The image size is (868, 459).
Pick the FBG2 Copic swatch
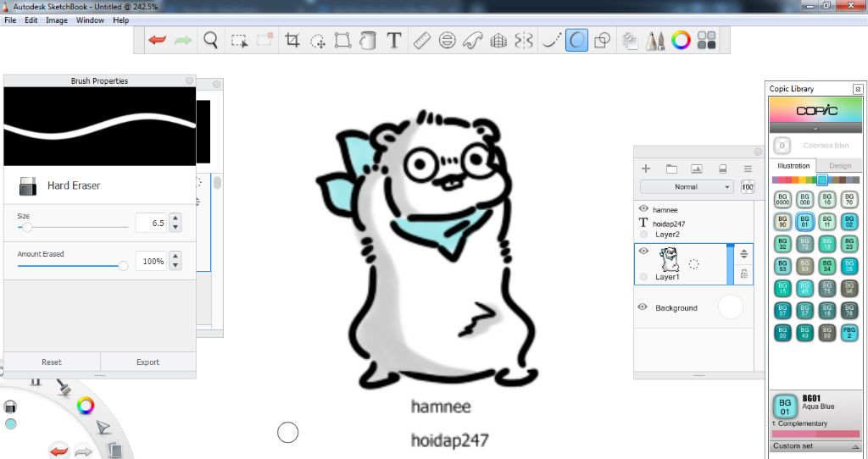849,332
